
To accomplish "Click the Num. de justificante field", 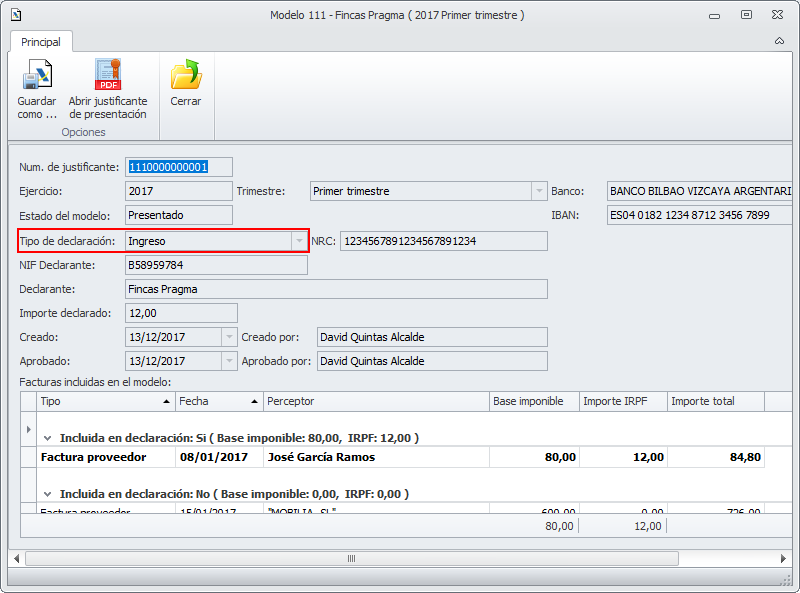I will point(179,167).
